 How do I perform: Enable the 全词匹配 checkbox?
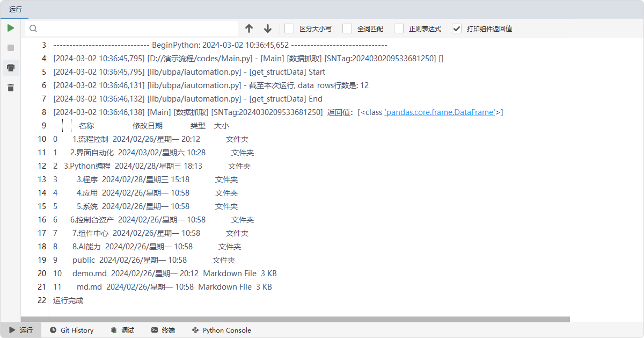(347, 28)
